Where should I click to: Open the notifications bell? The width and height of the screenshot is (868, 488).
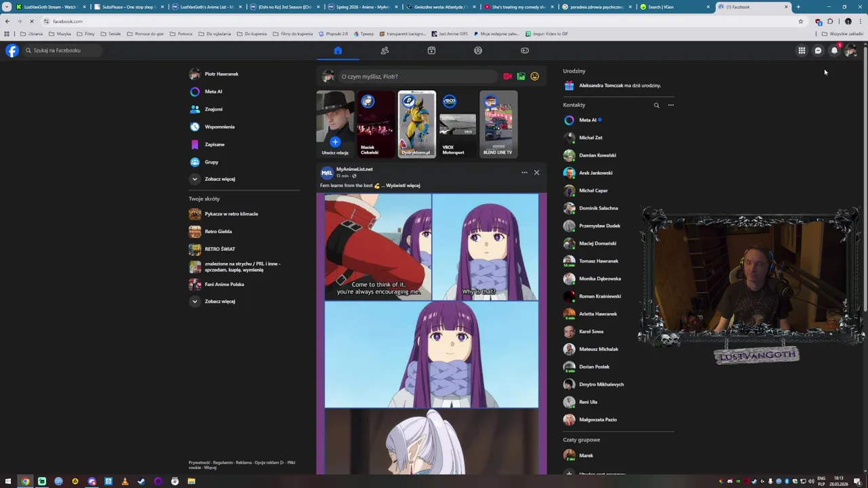[834, 50]
